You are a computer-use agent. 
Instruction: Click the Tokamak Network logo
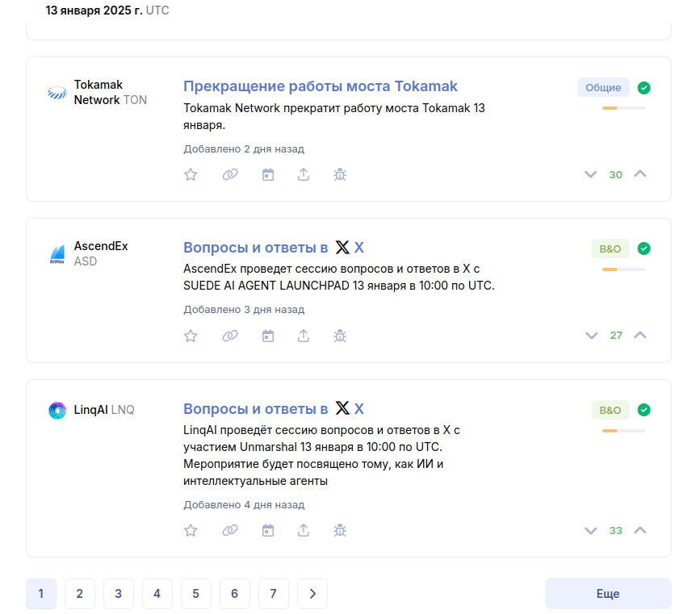pos(57,93)
